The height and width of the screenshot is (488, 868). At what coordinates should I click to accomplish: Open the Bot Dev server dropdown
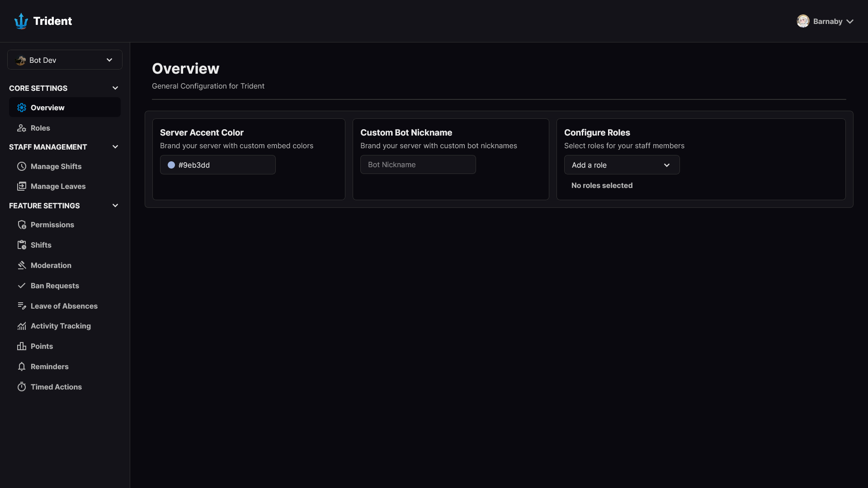[x=65, y=60]
